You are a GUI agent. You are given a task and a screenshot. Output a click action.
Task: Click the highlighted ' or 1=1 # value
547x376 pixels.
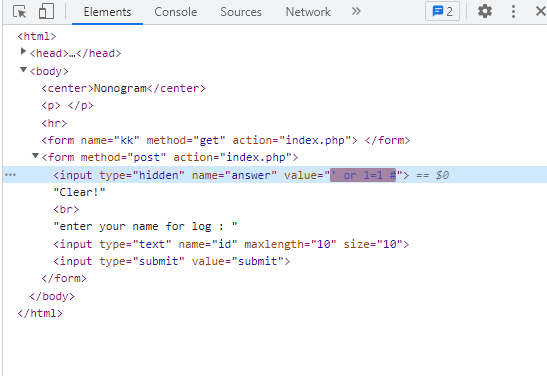tap(363, 175)
